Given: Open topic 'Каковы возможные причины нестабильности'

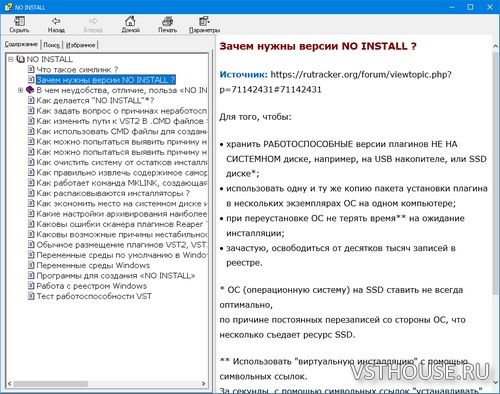Looking at the screenshot, I should pos(121,235).
